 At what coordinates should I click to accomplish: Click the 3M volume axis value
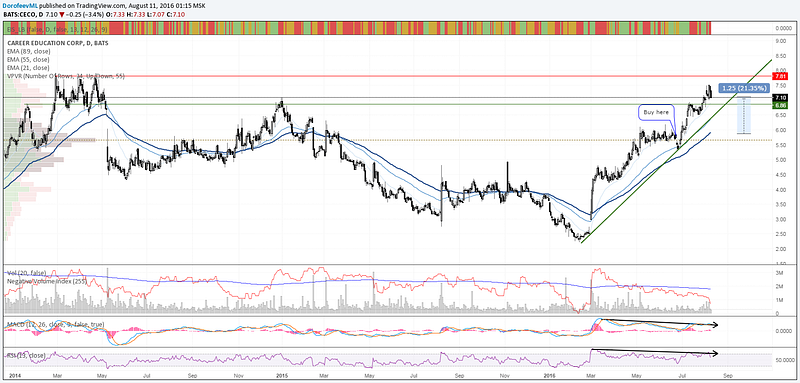[x=781, y=274]
